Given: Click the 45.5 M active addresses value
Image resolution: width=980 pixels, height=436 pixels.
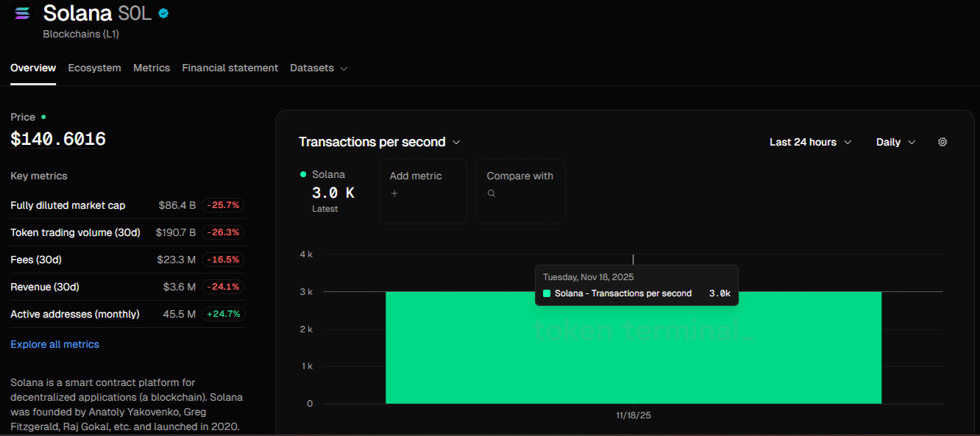Looking at the screenshot, I should (x=179, y=314).
